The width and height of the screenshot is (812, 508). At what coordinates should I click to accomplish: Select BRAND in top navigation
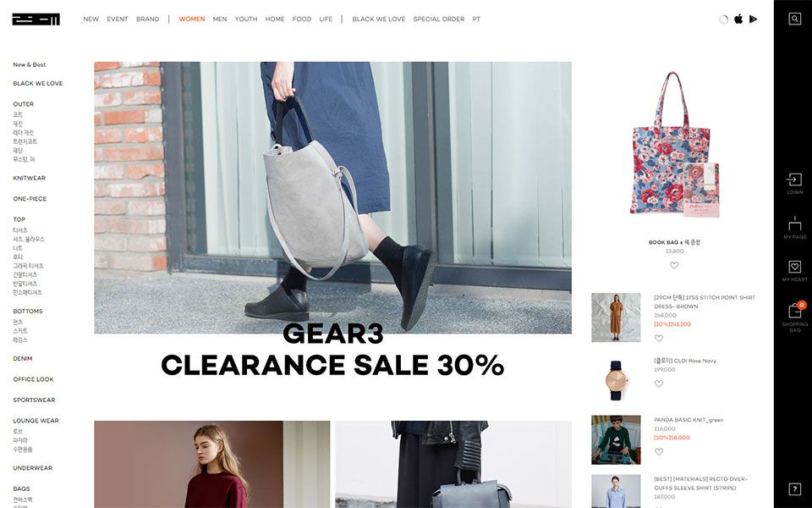pos(147,19)
